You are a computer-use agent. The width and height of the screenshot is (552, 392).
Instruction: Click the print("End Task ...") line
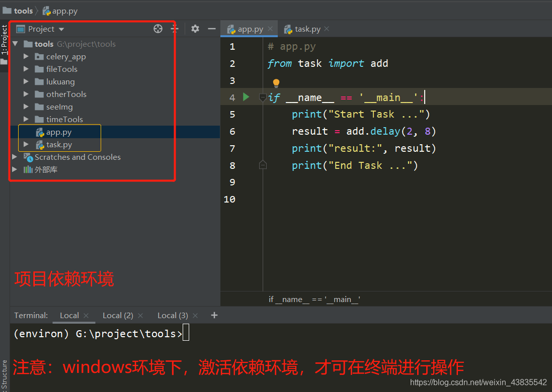355,165
